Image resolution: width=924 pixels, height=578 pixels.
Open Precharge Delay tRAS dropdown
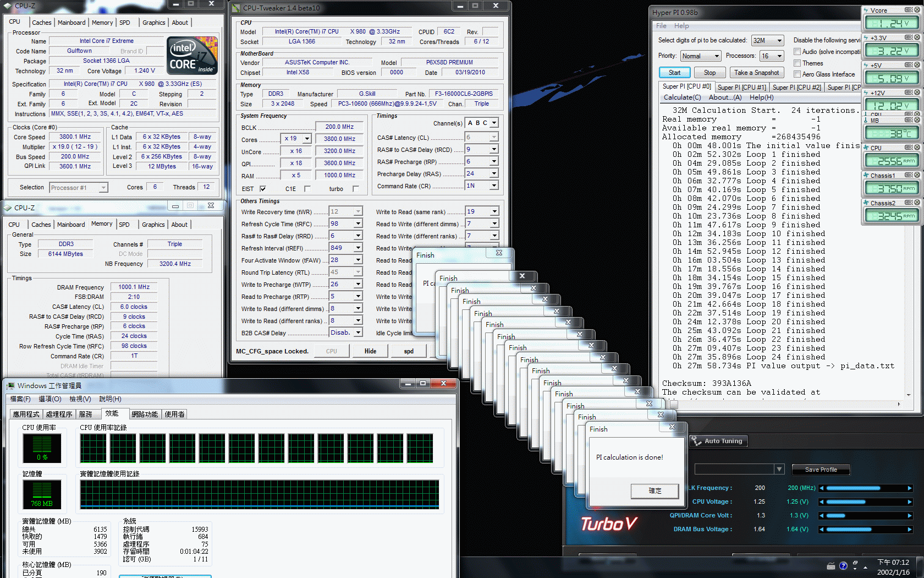(x=494, y=173)
